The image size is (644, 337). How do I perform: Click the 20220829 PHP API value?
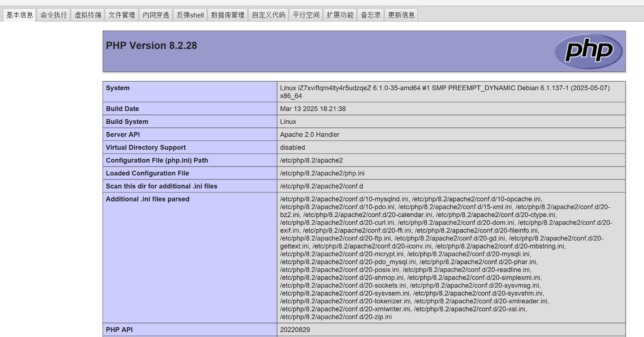click(x=295, y=330)
